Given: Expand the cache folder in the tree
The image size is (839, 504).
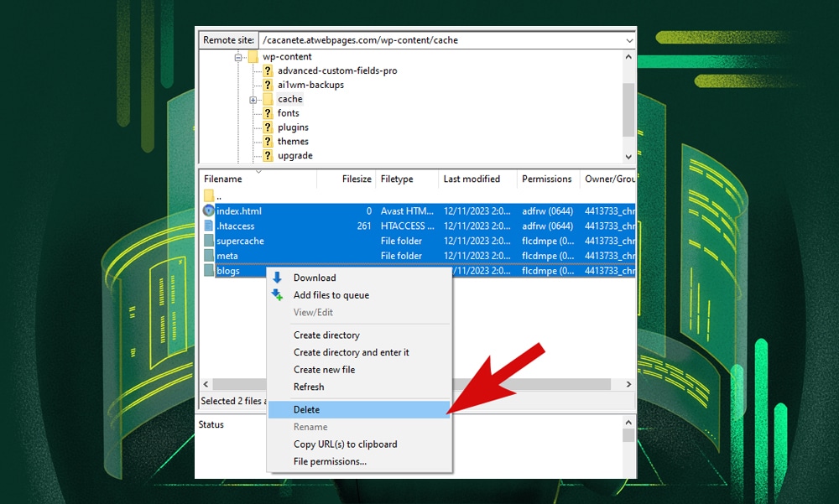Looking at the screenshot, I should coord(255,99).
